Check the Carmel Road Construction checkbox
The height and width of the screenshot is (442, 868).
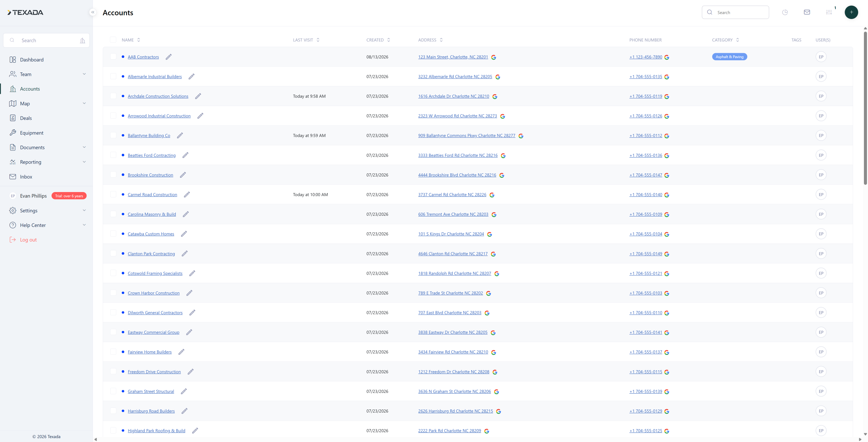(113, 194)
